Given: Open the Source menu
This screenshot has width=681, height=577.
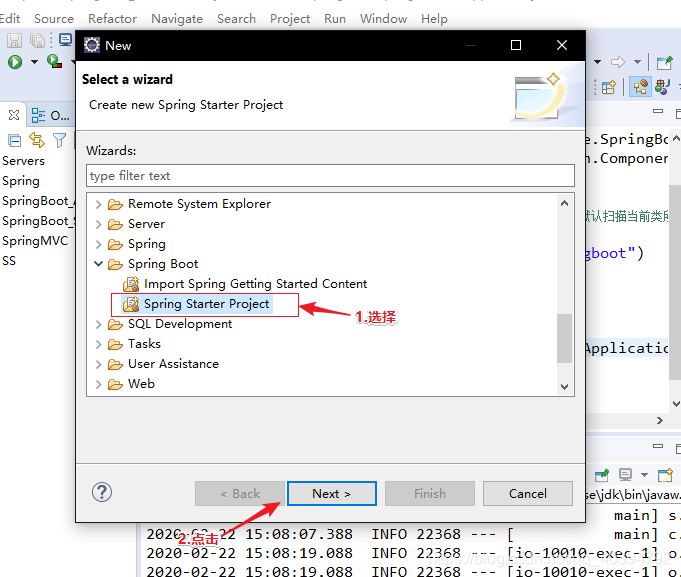Looking at the screenshot, I should click(x=54, y=19).
